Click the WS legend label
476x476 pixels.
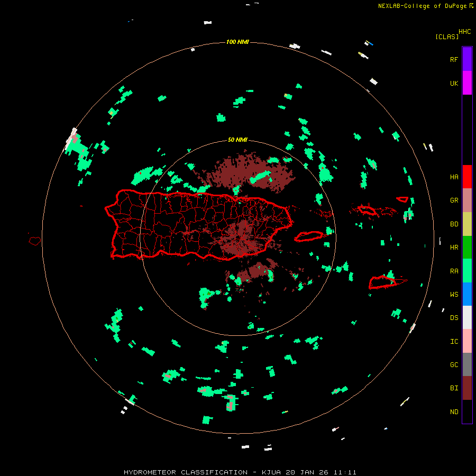click(454, 295)
